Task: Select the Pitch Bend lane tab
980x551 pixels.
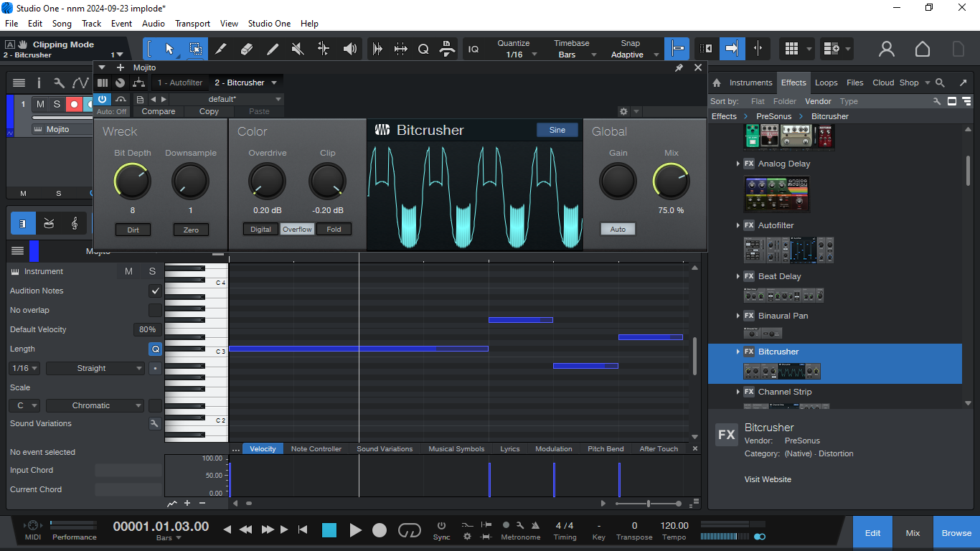Action: (606, 449)
